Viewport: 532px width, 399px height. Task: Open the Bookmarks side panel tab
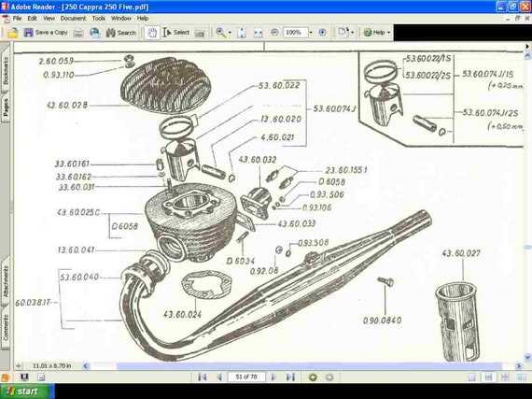click(6, 70)
